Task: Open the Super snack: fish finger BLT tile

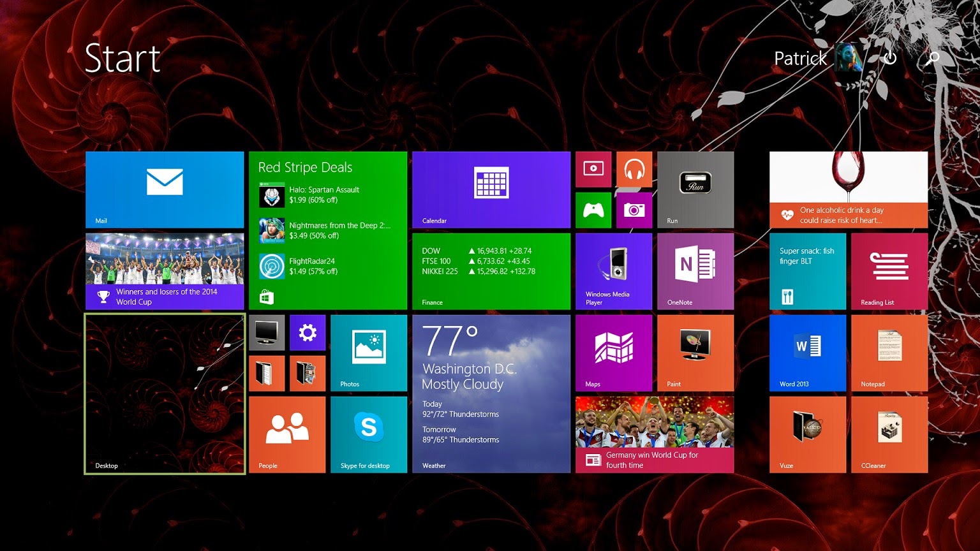Action: click(x=808, y=271)
